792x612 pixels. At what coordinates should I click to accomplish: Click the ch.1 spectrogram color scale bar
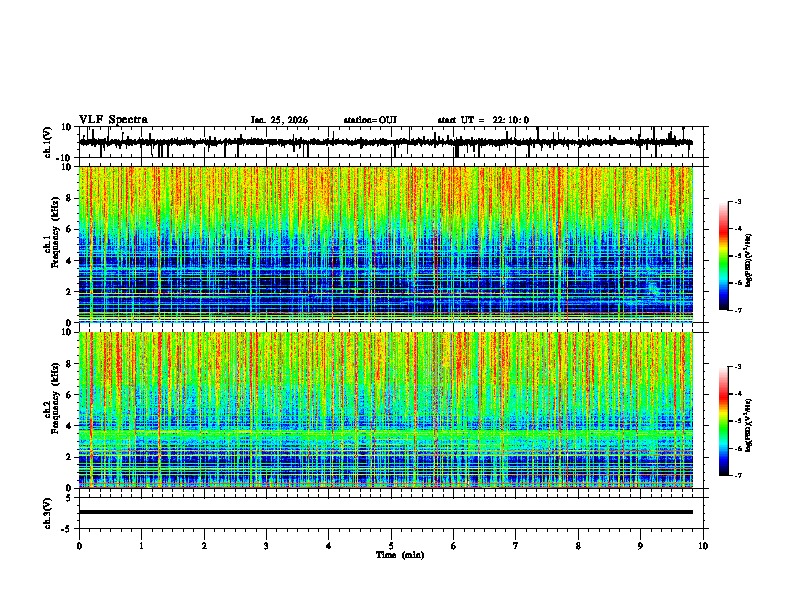(x=723, y=256)
